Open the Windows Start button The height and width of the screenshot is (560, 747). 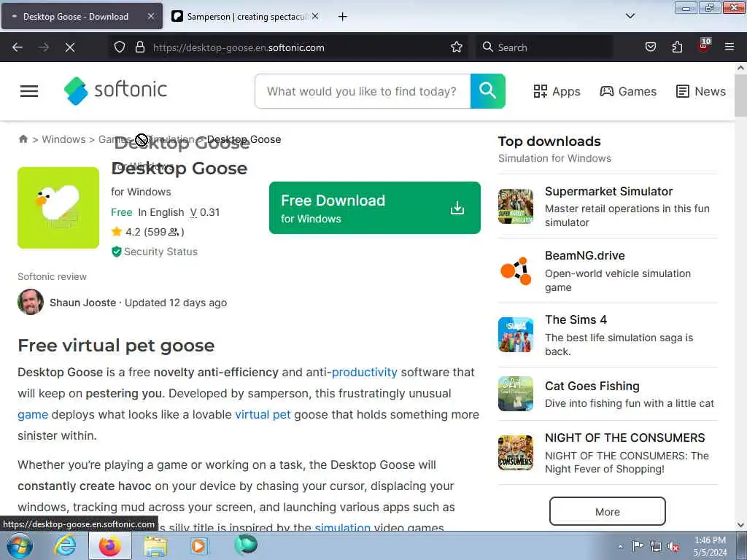(x=20, y=545)
